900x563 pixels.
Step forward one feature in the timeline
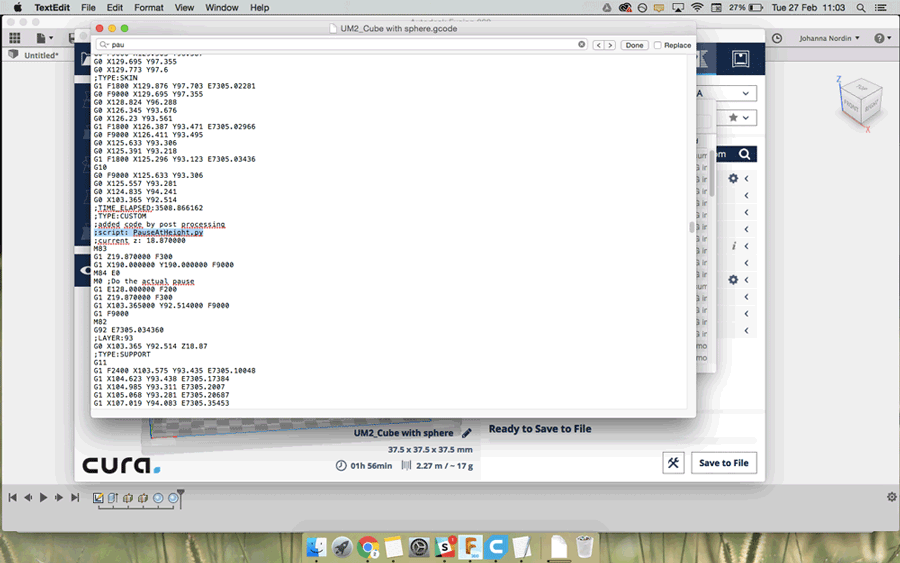[x=59, y=498]
